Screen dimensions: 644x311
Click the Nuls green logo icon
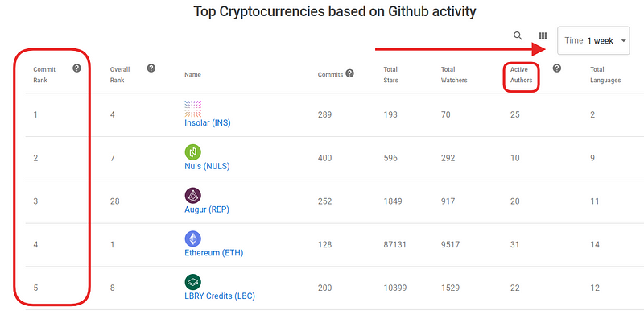click(x=192, y=152)
